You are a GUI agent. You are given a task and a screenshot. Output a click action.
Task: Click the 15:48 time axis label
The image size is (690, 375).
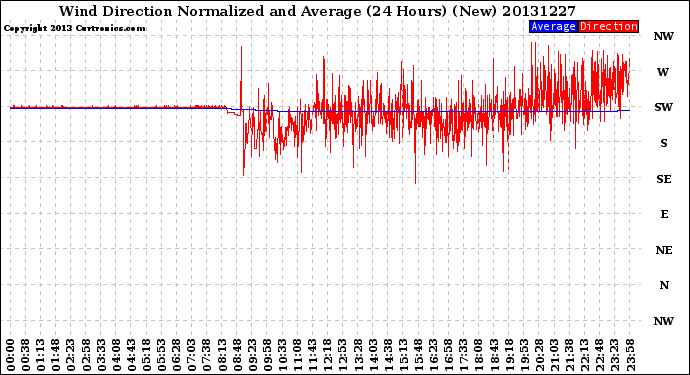[x=418, y=355]
